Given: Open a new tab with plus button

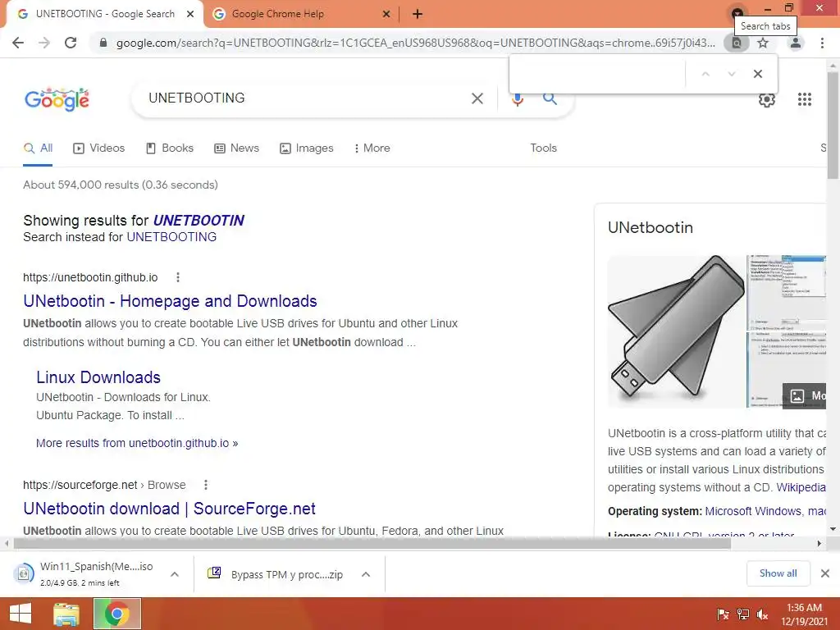Looking at the screenshot, I should 418,14.
